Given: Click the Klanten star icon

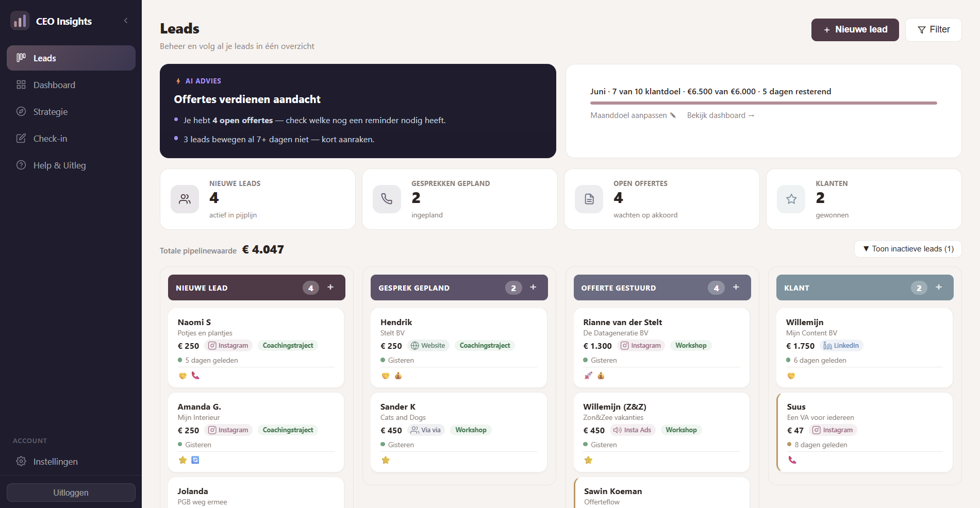Looking at the screenshot, I should click(791, 199).
